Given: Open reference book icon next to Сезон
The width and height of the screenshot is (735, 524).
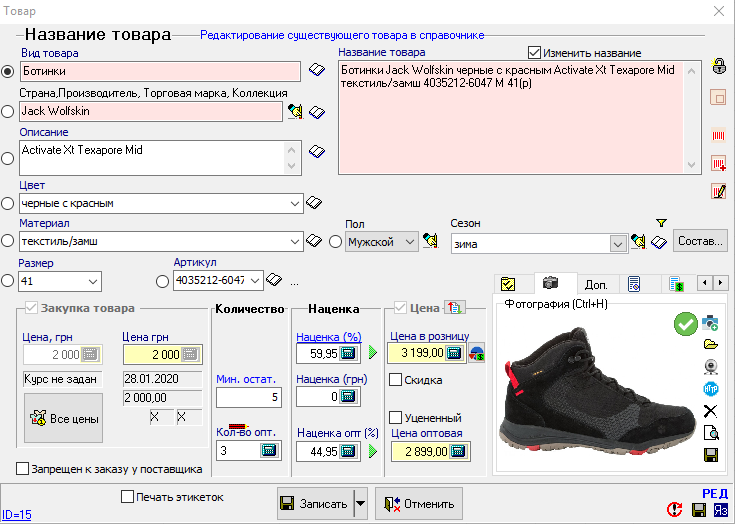Looking at the screenshot, I should [659, 242].
